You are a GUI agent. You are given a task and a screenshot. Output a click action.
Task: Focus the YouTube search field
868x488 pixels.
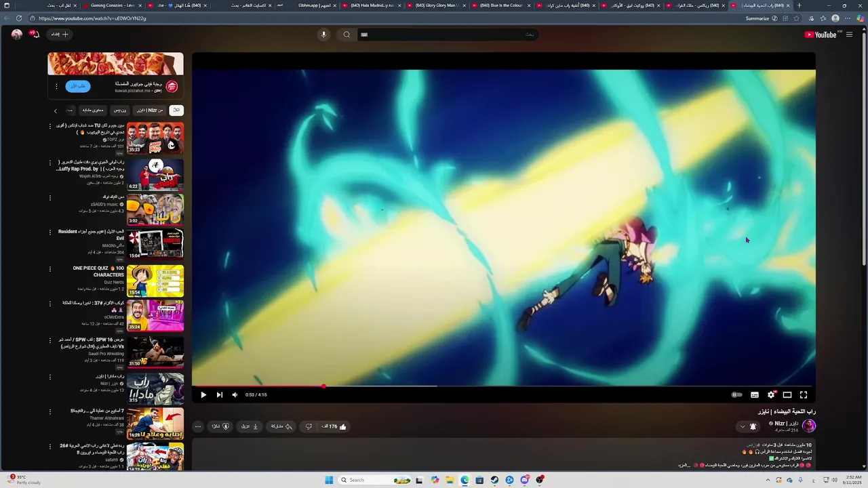click(x=448, y=35)
